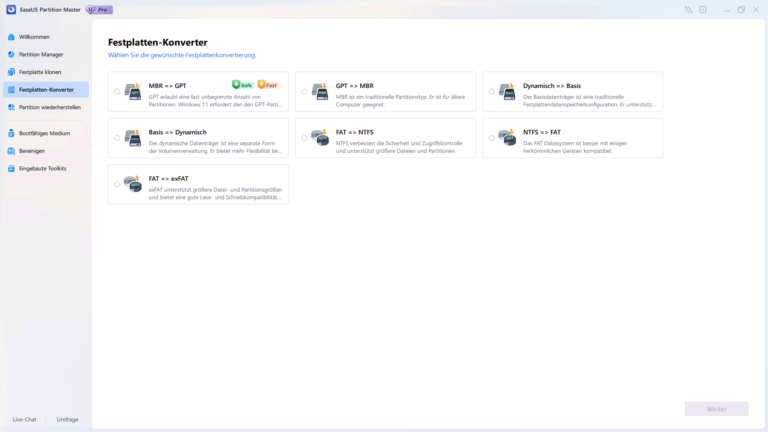768x432 pixels.
Task: Click the key icon in title bar
Action: 688,10
